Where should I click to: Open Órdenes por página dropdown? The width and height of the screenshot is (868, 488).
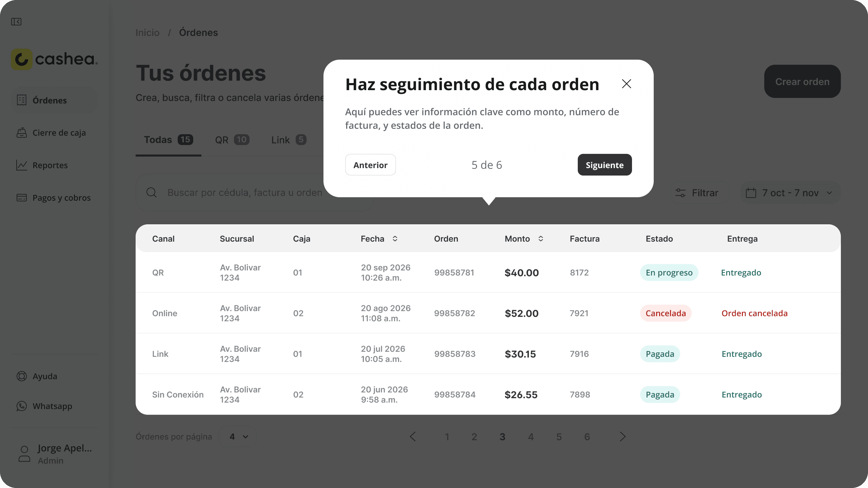[238, 436]
